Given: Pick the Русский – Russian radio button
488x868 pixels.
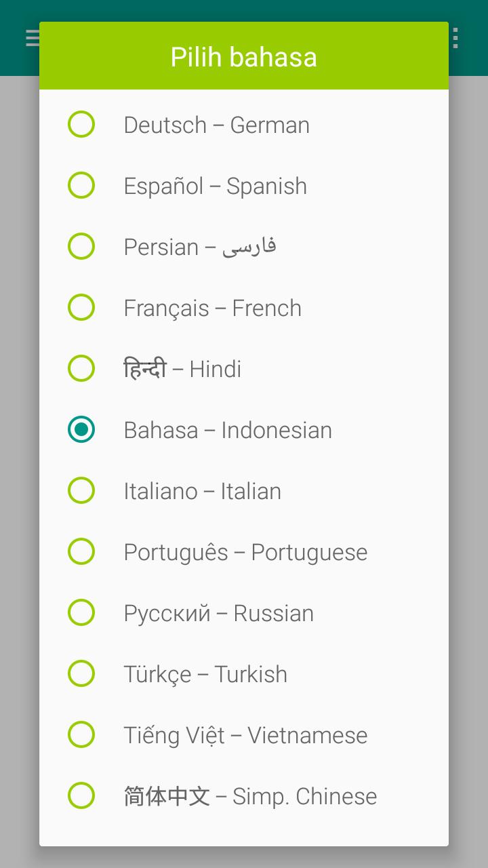Looking at the screenshot, I should tap(81, 613).
